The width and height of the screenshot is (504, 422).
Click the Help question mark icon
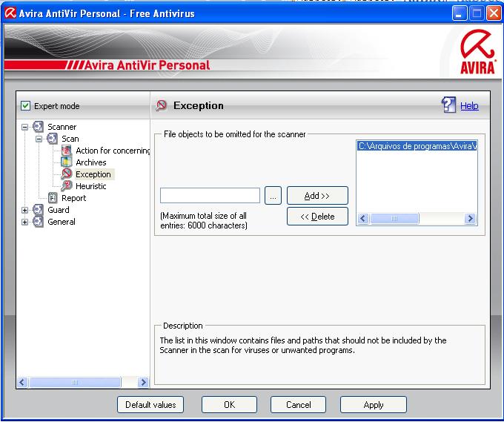[448, 105]
